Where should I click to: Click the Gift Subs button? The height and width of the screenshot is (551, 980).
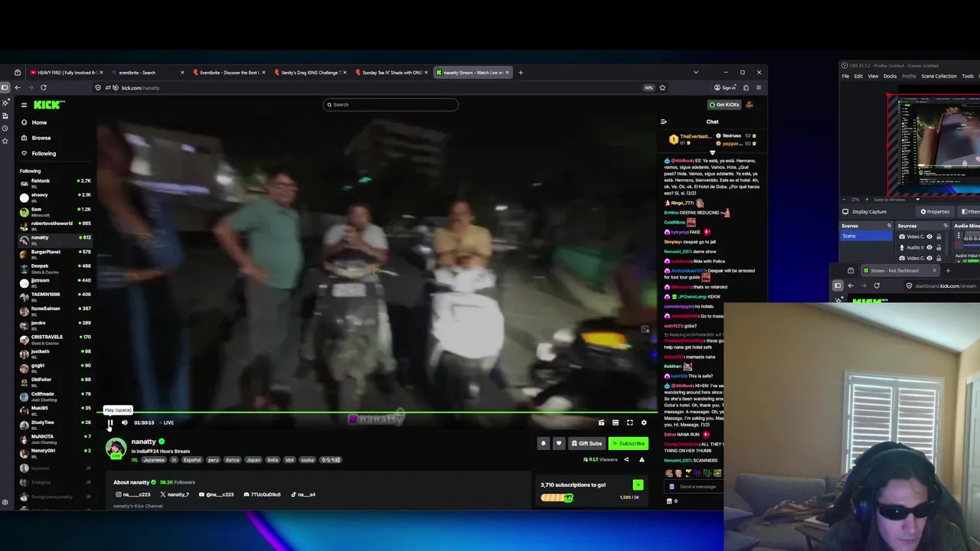click(586, 443)
